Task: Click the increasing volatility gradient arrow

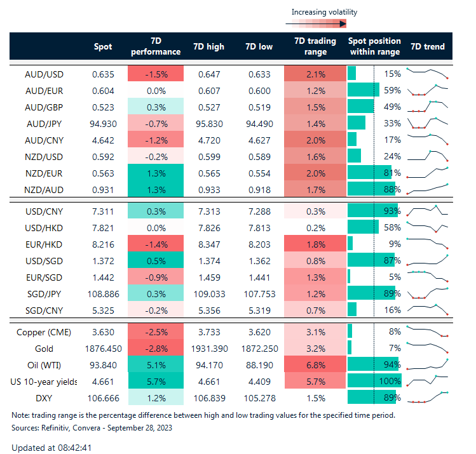Action: pos(316,24)
